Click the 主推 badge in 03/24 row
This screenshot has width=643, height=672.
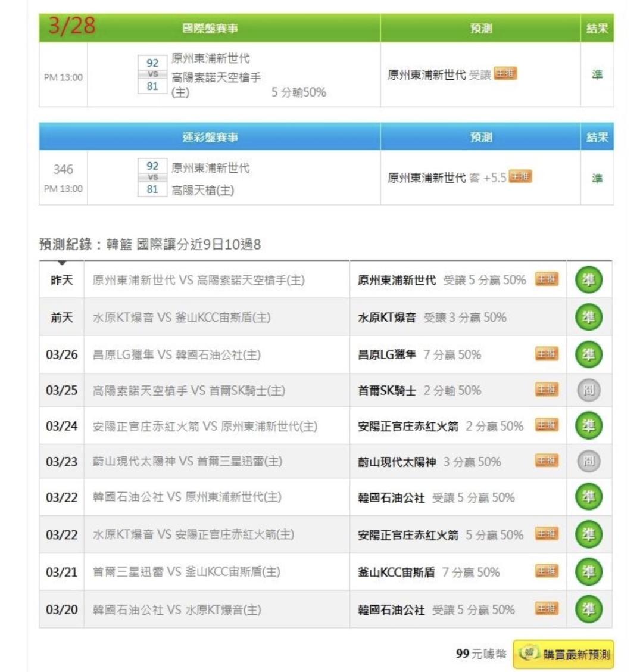click(x=547, y=425)
